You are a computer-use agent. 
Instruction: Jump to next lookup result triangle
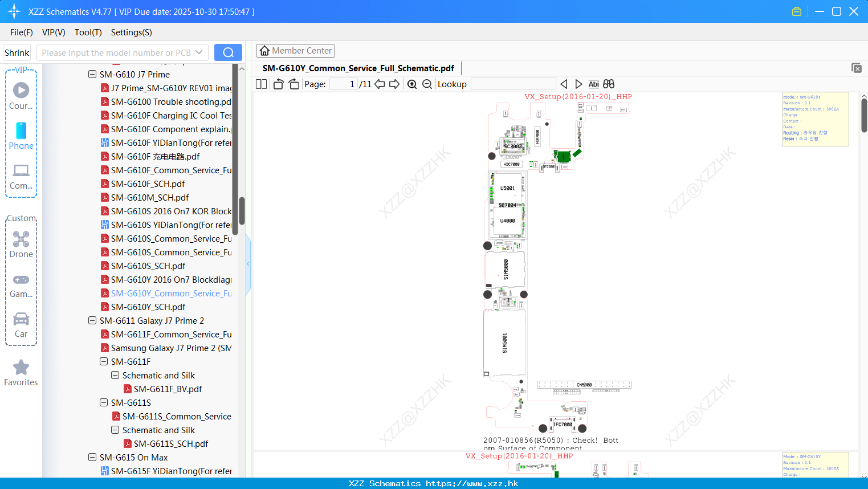tap(578, 84)
